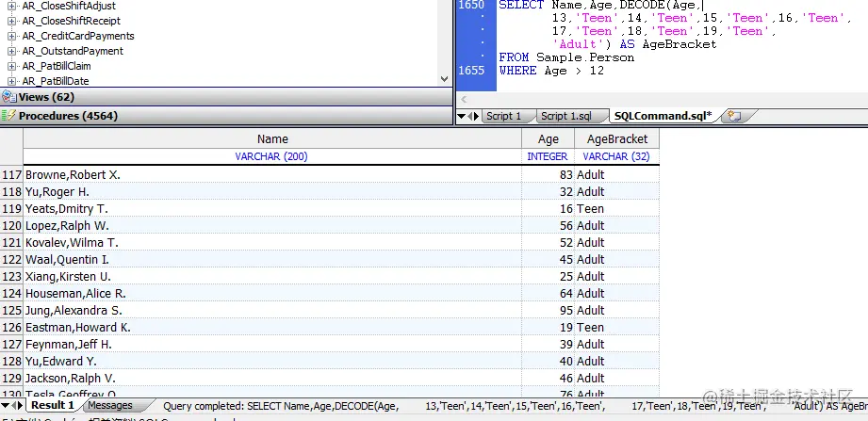Expand the AR_PatBillDate tree node

(11, 81)
